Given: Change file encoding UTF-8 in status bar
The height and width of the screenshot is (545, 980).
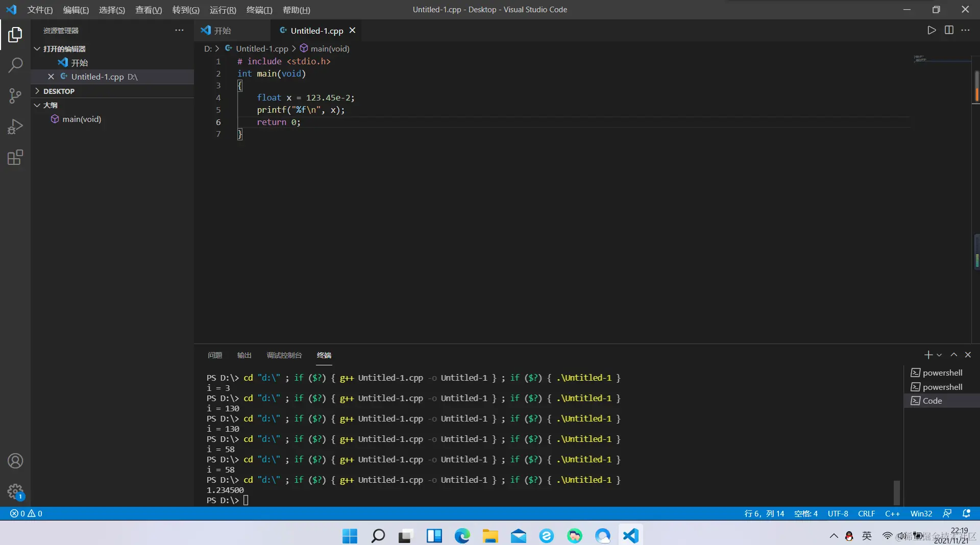Looking at the screenshot, I should tap(838, 513).
